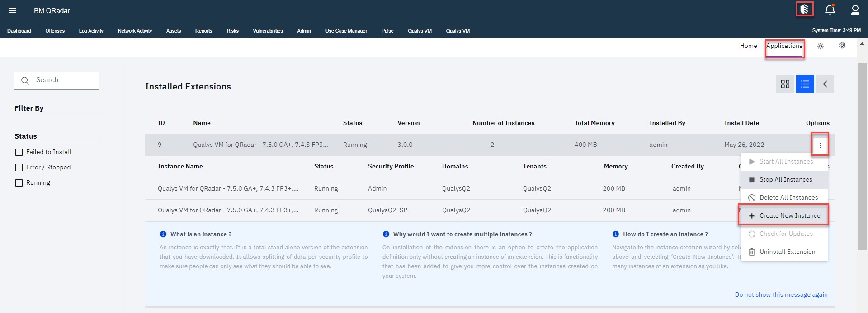Open the hamburger navigation menu
Image resolution: width=868 pixels, height=313 pixels.
pos(13,10)
